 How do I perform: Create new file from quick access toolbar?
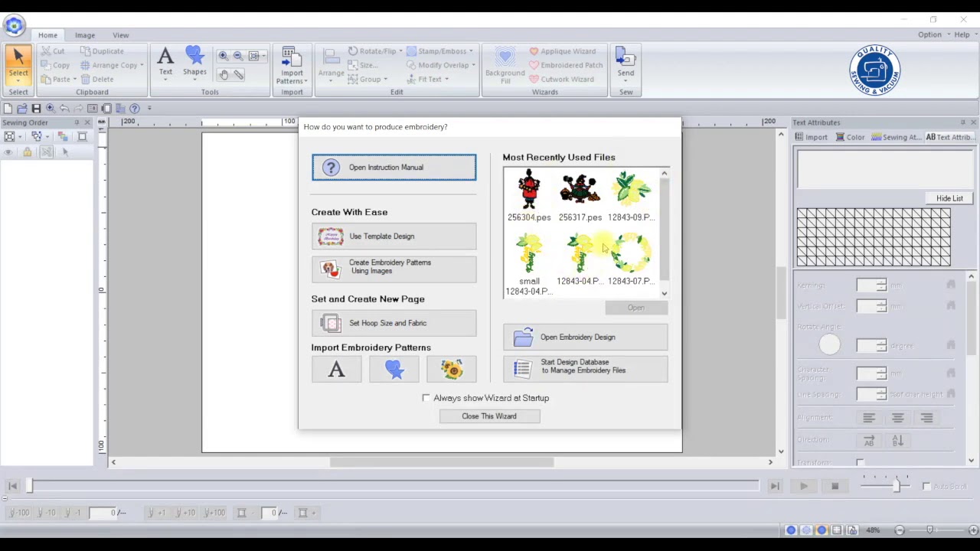[x=8, y=109]
